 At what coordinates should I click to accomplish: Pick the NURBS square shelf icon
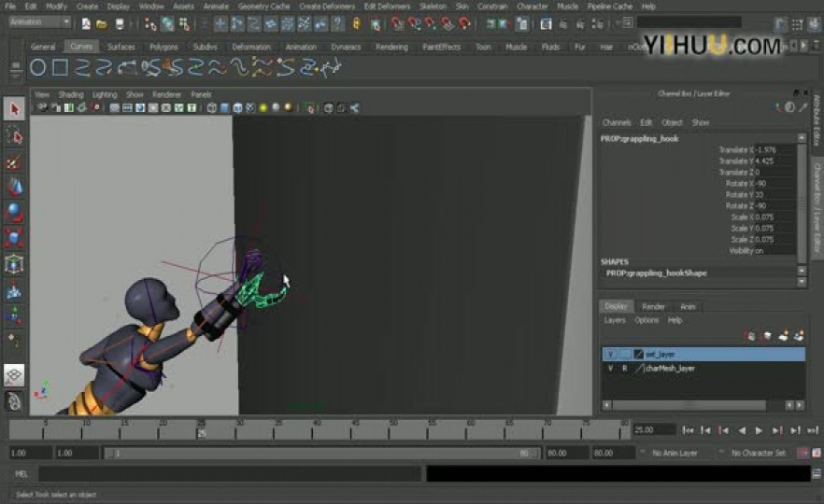tap(61, 67)
